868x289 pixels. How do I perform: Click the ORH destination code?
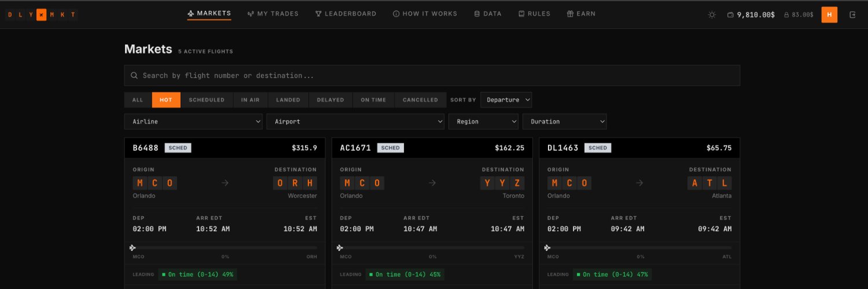(295, 183)
